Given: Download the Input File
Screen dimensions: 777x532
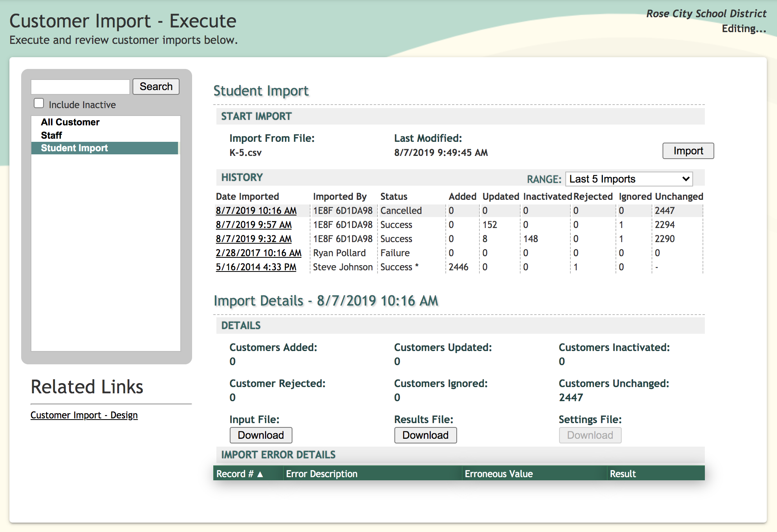Looking at the screenshot, I should pos(261,435).
